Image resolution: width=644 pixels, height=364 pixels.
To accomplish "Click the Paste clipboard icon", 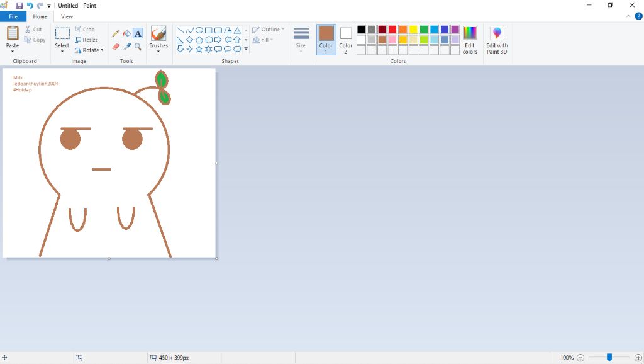I will (x=13, y=33).
